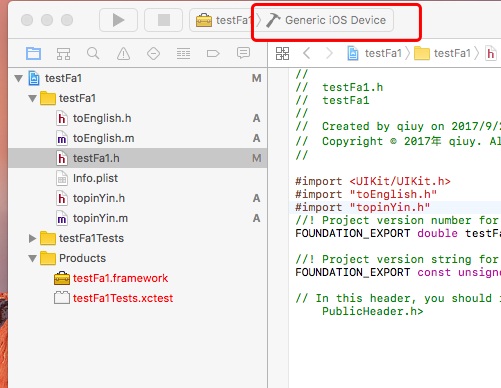Click #import "toEnglish.h" code line
Image resolution: width=501 pixels, height=388 pixels.
click(366, 194)
